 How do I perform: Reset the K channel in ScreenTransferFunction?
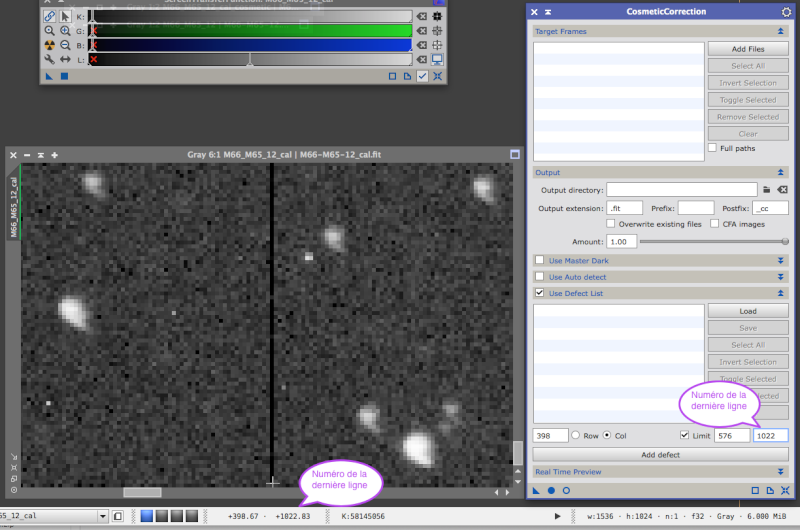(422, 16)
